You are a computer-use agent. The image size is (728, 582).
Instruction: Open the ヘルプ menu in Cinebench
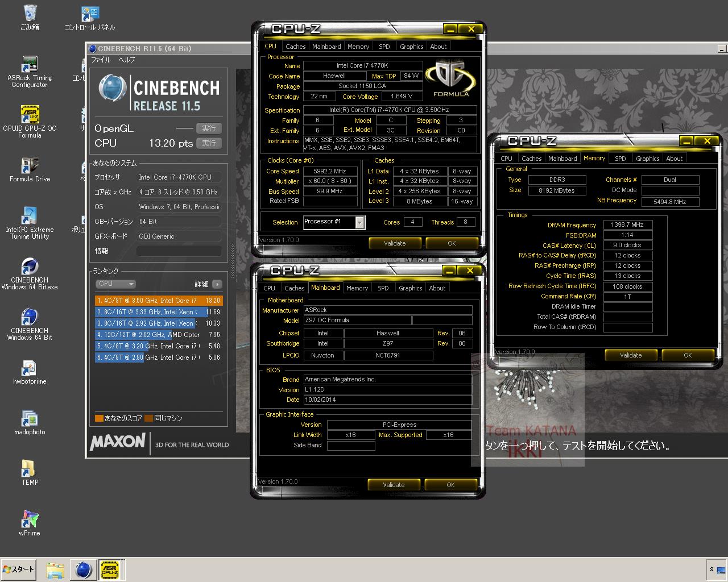click(126, 60)
